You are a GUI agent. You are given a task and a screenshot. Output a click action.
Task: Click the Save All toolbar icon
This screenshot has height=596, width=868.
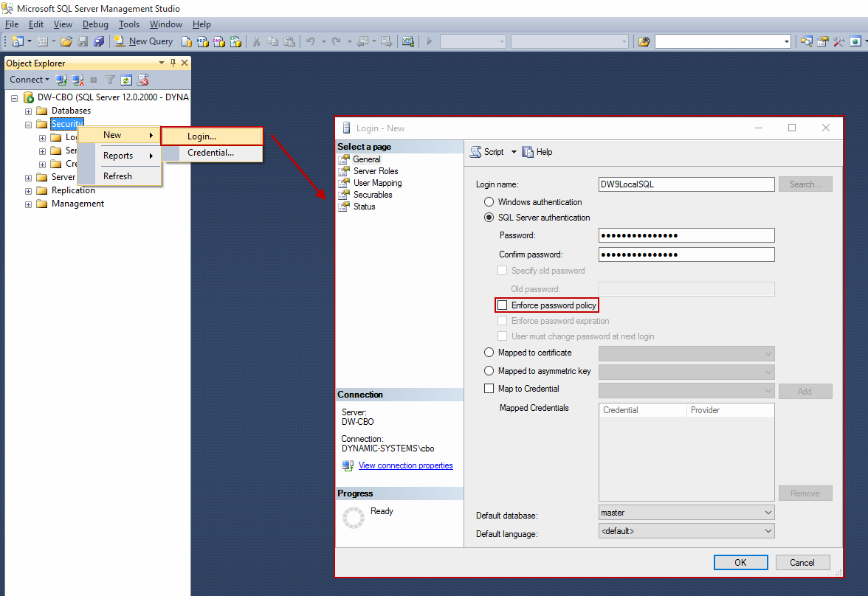(x=99, y=41)
